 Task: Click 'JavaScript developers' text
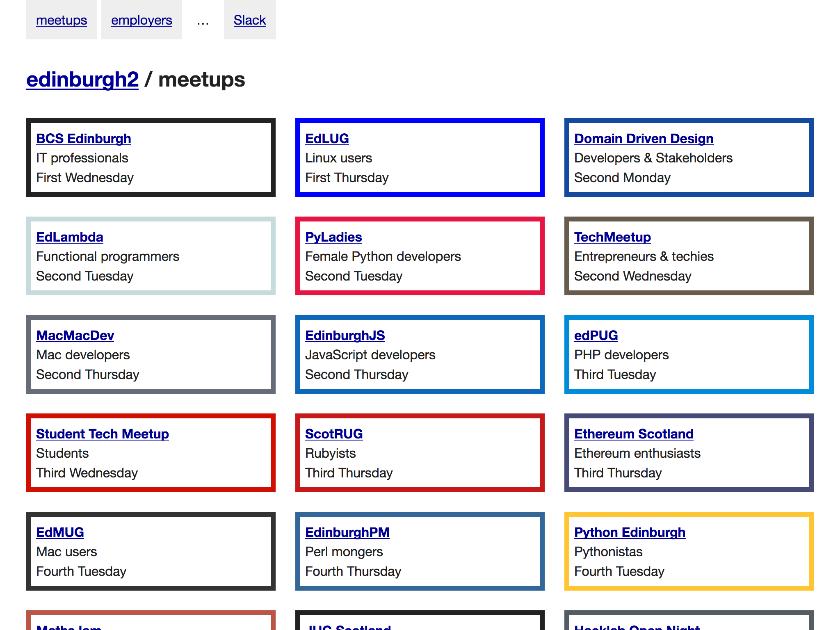click(370, 355)
